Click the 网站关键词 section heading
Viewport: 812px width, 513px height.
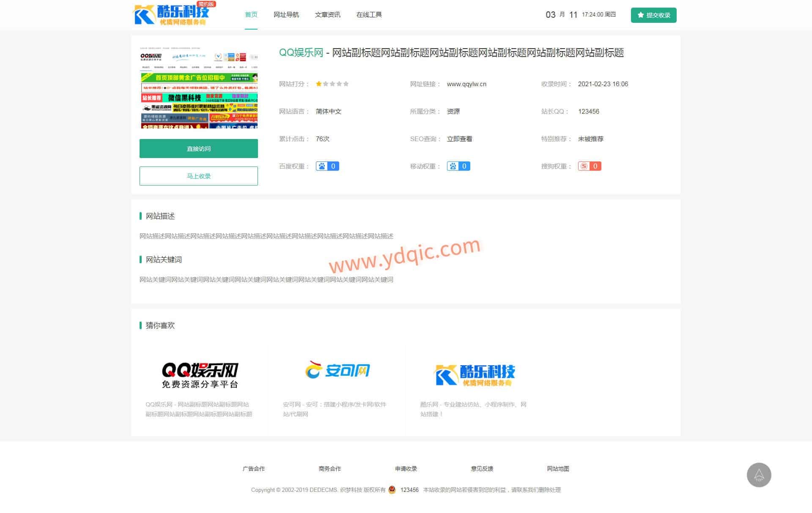click(x=164, y=259)
